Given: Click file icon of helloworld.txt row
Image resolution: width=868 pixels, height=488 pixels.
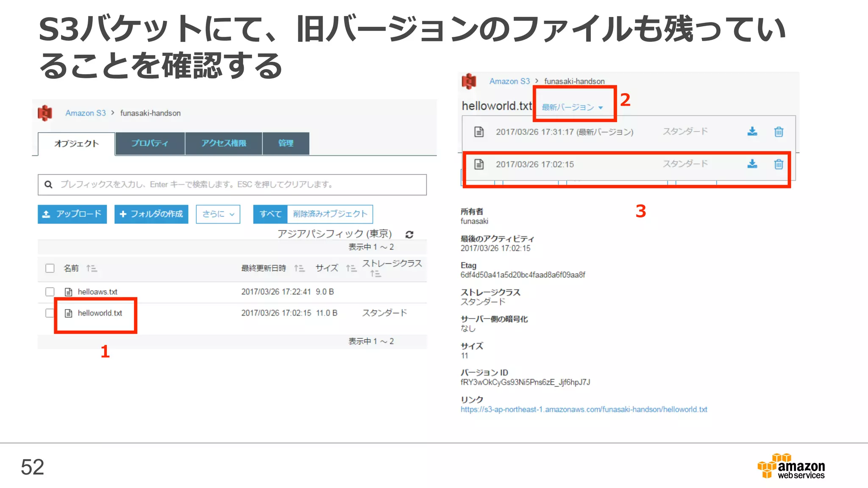Looking at the screenshot, I should [x=68, y=313].
